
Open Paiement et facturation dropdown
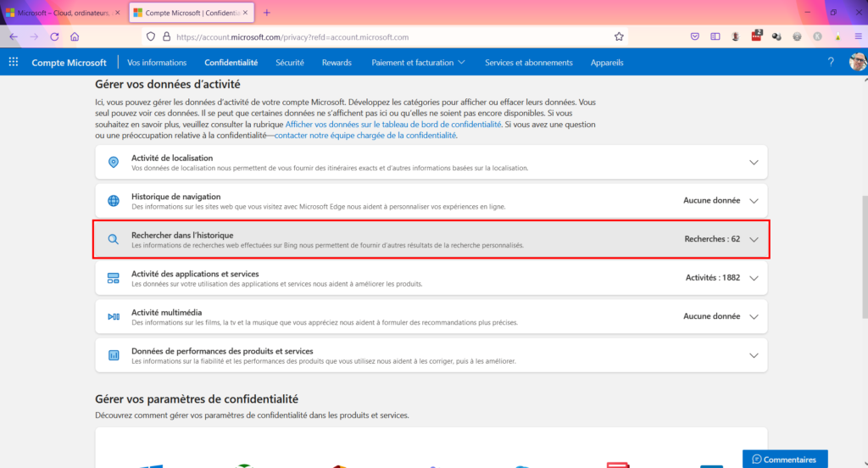(418, 63)
